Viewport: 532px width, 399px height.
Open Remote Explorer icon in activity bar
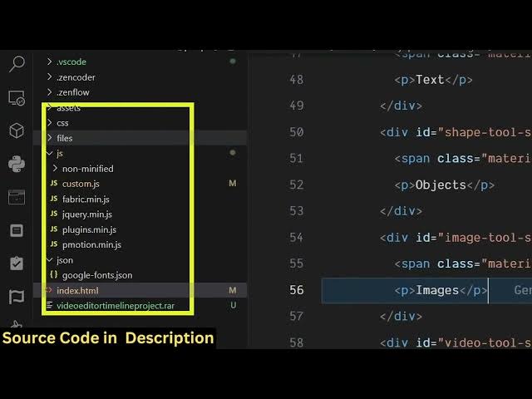tap(17, 98)
